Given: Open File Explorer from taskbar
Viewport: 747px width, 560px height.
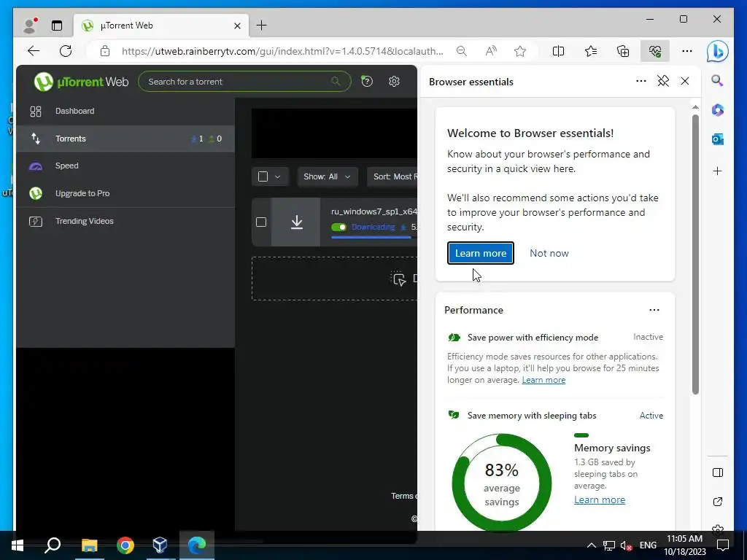Looking at the screenshot, I should coord(89,545).
